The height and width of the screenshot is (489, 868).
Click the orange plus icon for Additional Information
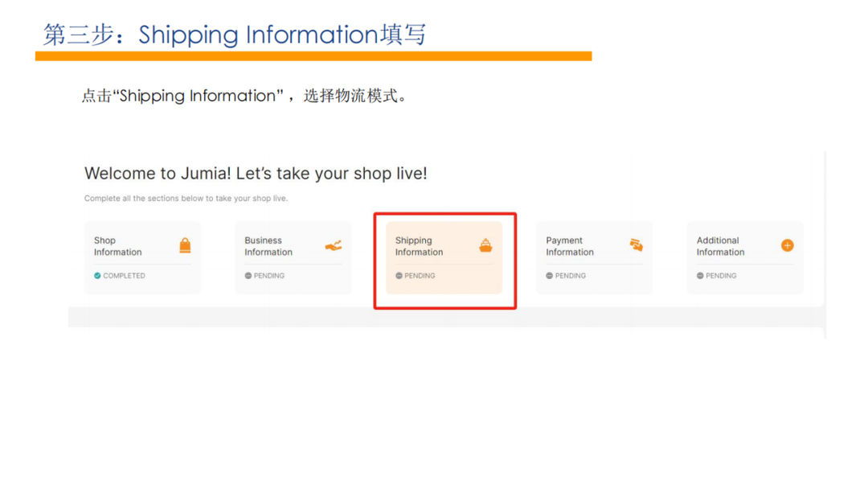tap(787, 245)
